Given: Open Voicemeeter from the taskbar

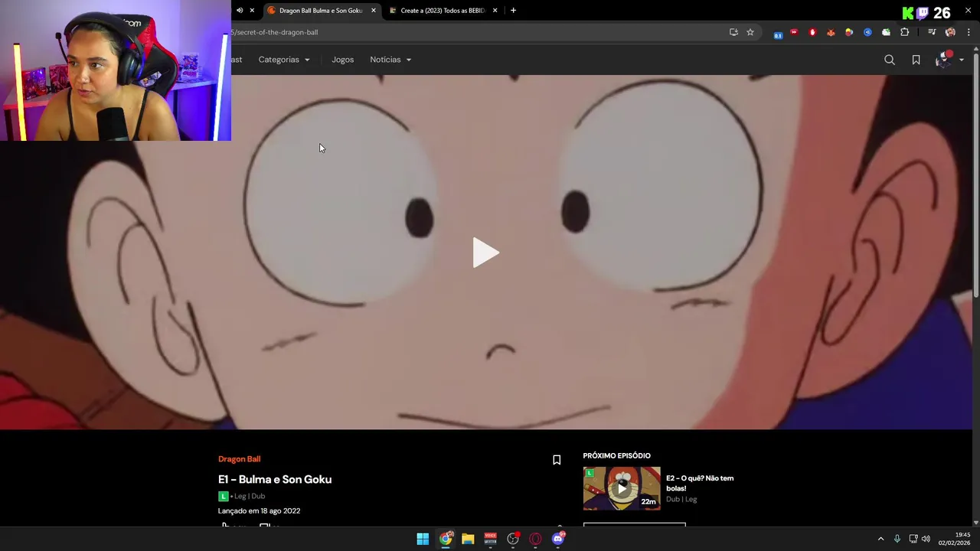Looking at the screenshot, I should [490, 539].
